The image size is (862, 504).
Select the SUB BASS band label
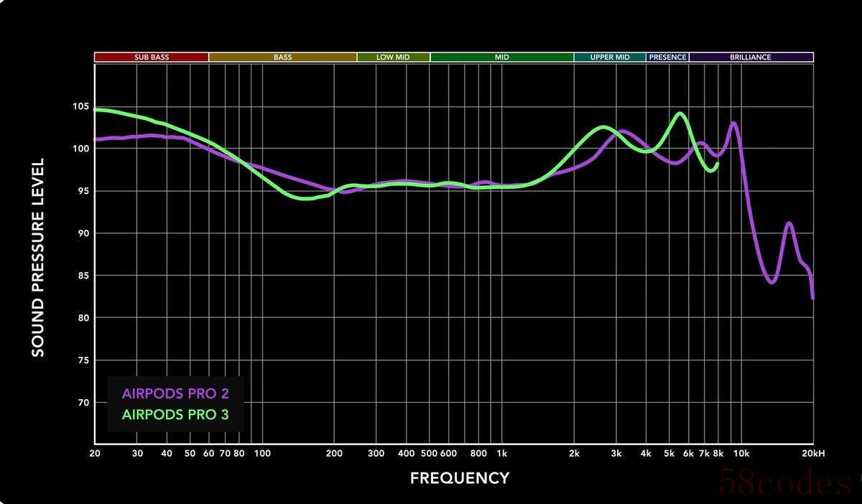pos(151,57)
